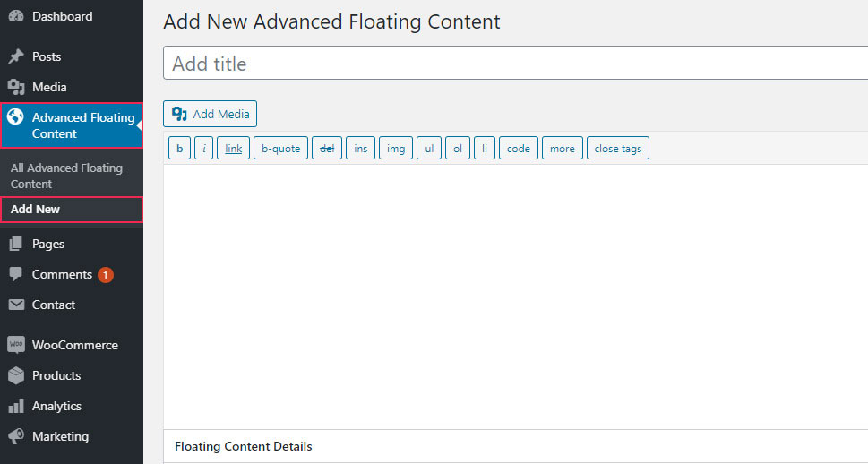The width and height of the screenshot is (868, 464).
Task: Click the Posts pushpin icon
Action: 16,56
